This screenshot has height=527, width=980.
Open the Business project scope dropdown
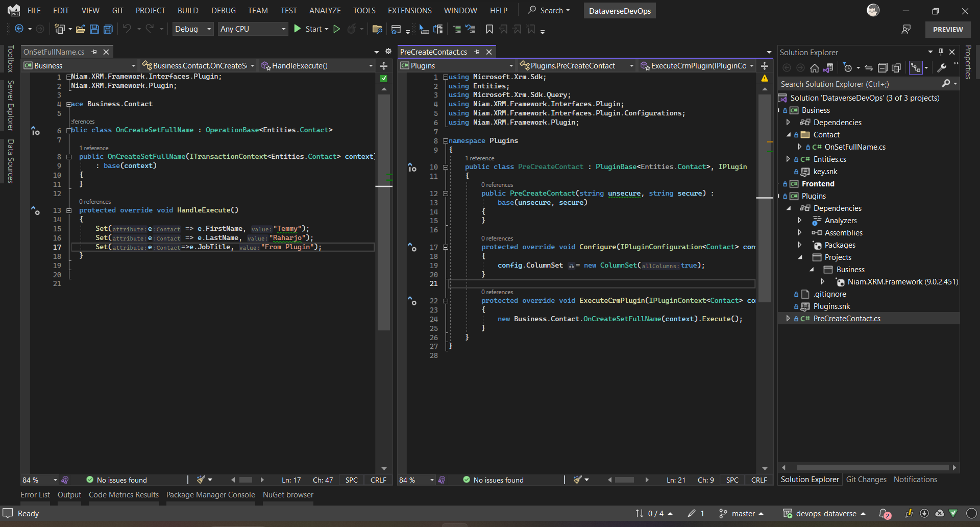(80, 65)
